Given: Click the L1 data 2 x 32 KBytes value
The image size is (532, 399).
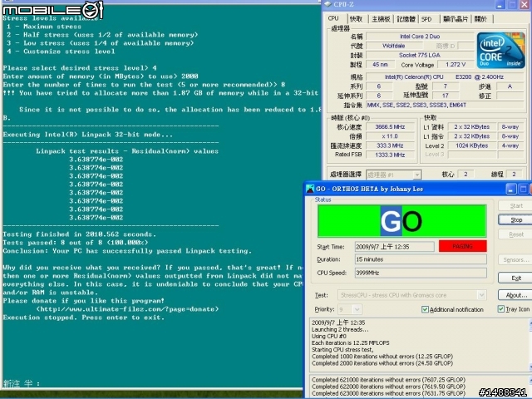Looking at the screenshot, I should tap(471, 127).
